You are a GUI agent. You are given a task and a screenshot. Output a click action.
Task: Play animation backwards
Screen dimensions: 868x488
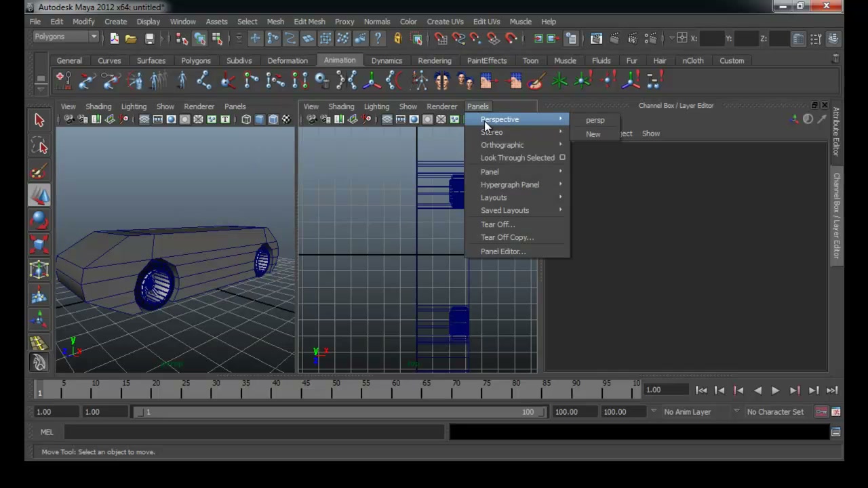click(757, 390)
